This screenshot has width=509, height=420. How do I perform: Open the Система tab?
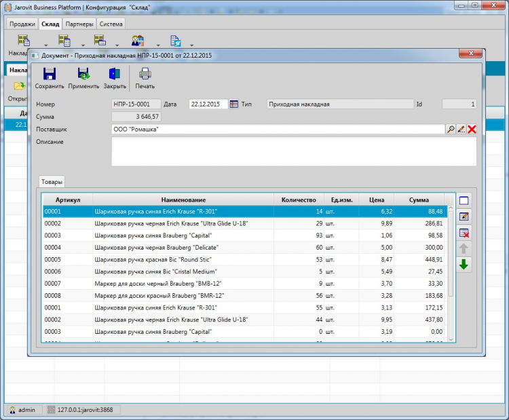tap(111, 24)
